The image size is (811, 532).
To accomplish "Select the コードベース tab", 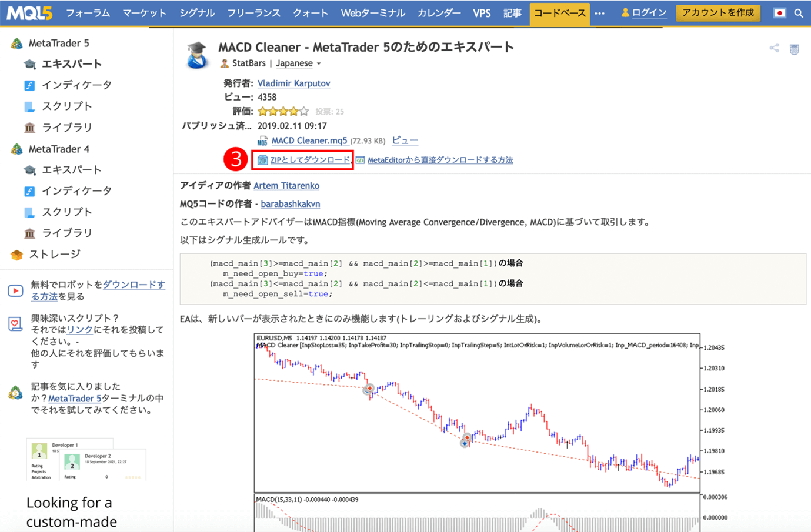I will [559, 13].
